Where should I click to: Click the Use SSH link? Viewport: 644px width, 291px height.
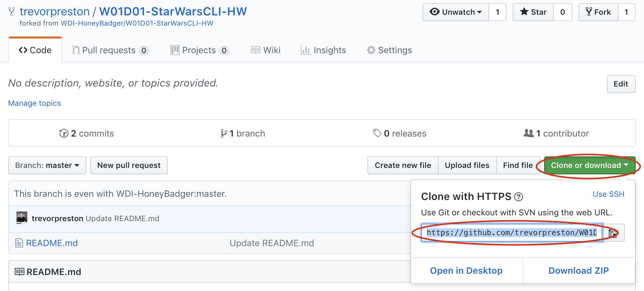pyautogui.click(x=608, y=194)
